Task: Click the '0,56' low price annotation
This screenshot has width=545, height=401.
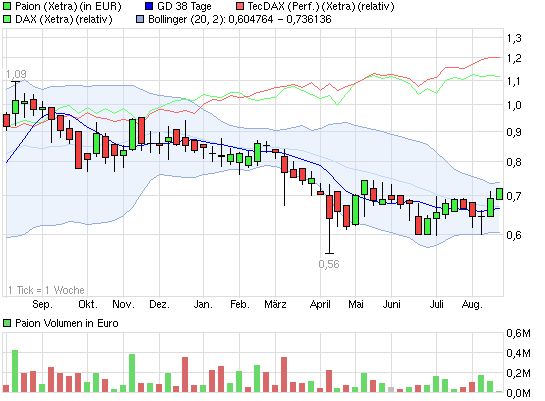Action: [329, 264]
